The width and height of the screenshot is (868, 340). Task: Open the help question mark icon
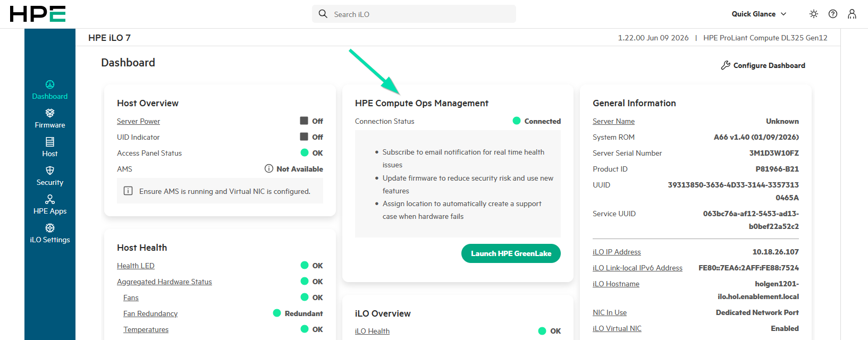coord(833,14)
